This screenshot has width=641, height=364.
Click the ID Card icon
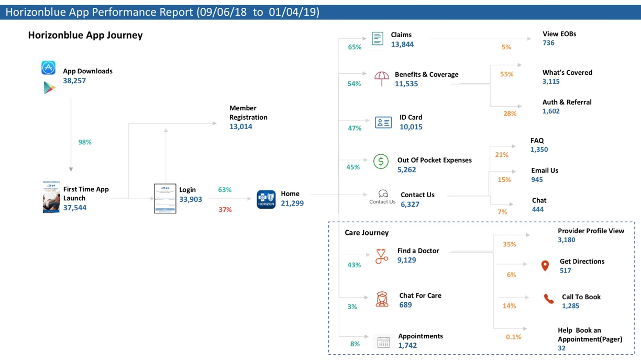point(383,122)
